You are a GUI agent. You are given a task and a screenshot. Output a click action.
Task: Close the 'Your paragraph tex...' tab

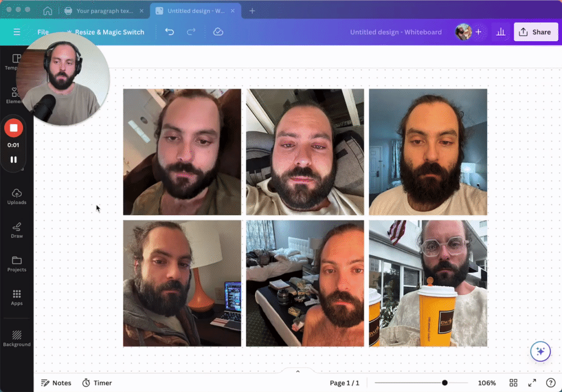pos(142,11)
